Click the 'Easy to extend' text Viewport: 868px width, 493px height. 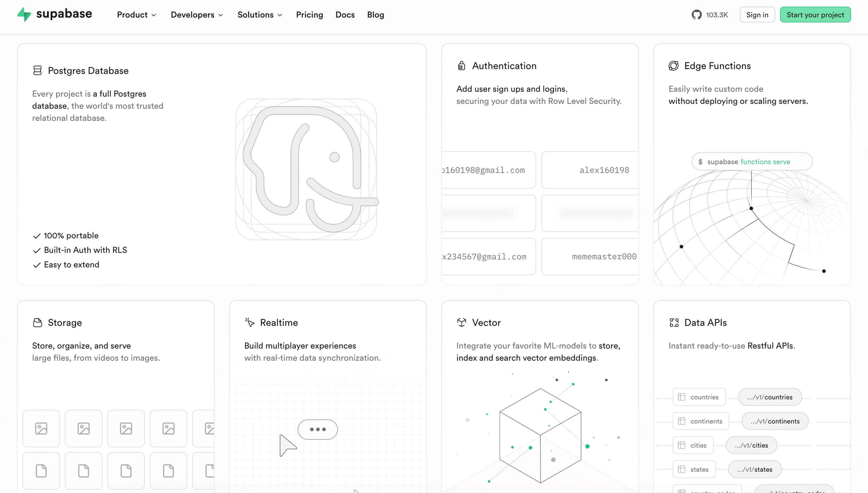72,264
